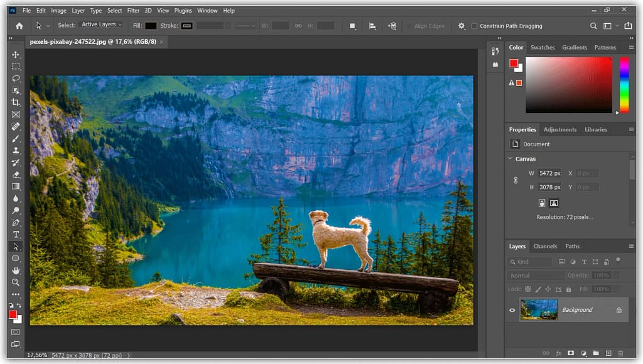Open Path operations dropdown icon
This screenshot has height=364, width=643.
pyautogui.click(x=352, y=26)
